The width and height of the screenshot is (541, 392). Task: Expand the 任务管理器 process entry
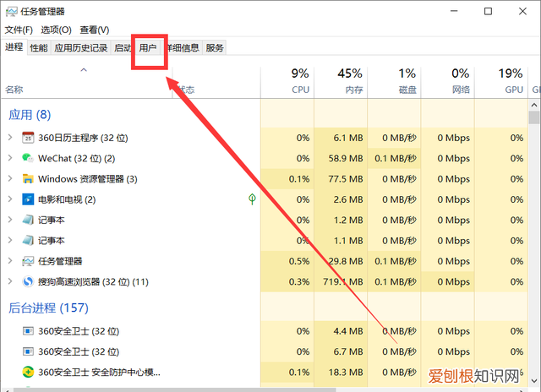(10, 261)
